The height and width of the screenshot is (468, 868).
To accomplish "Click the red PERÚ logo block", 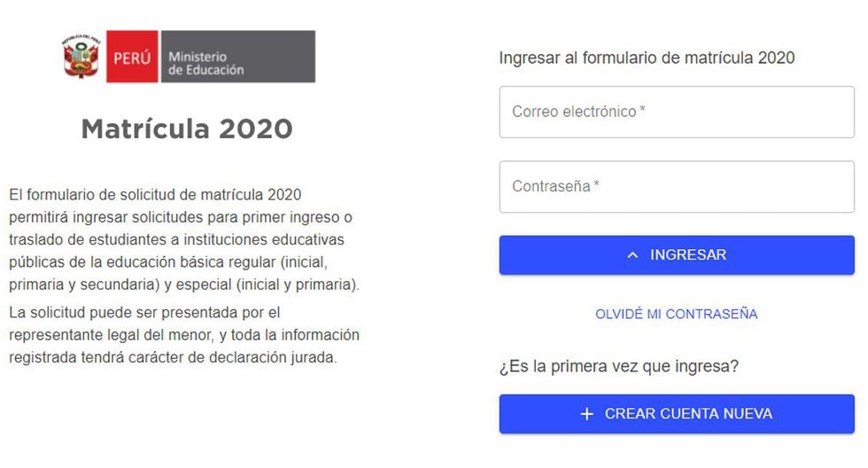I will coord(132,58).
